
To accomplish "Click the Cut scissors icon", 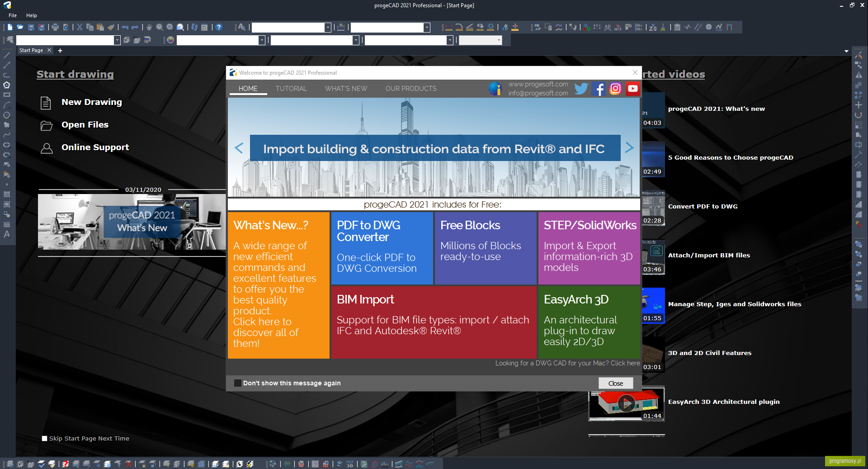I will point(80,27).
